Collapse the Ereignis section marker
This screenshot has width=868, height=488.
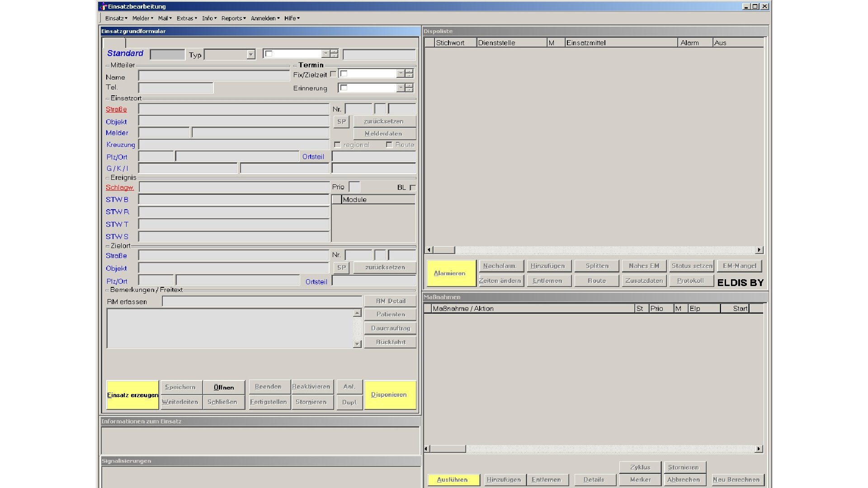pyautogui.click(x=108, y=178)
